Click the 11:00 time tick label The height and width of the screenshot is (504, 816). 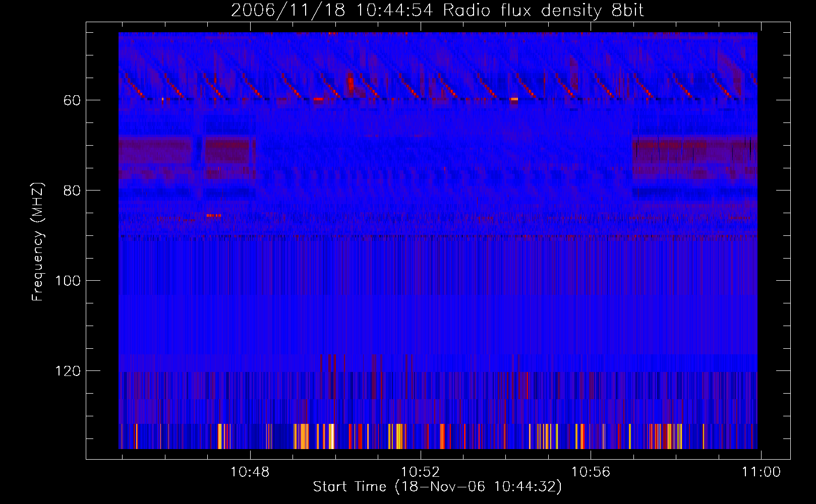tap(761, 472)
